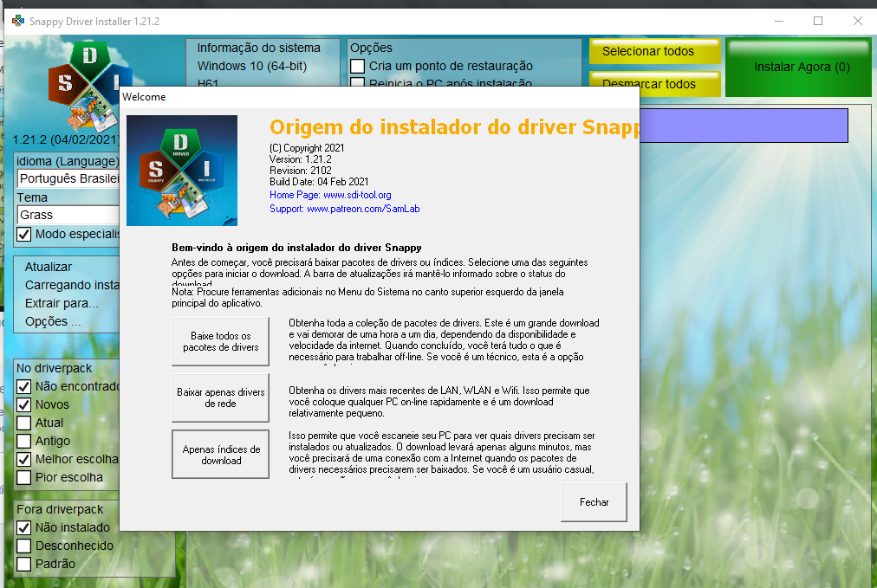
Task: Maximize the Snappy Driver Installer window
Action: click(818, 22)
